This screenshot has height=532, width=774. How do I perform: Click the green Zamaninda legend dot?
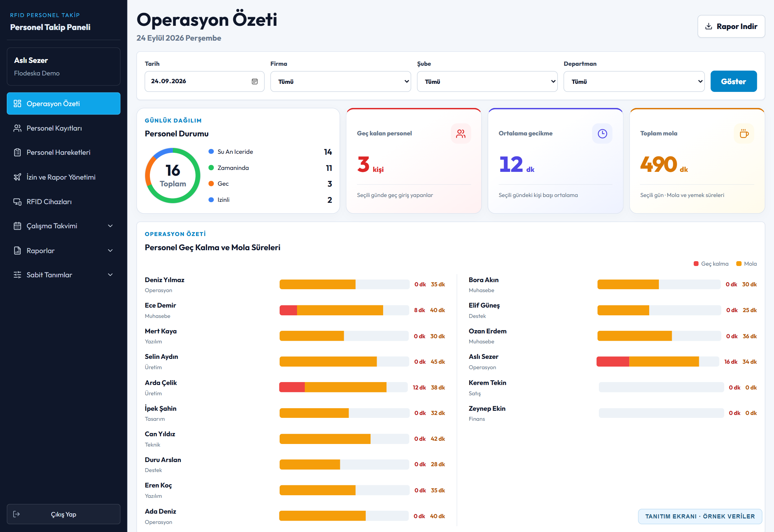211,168
